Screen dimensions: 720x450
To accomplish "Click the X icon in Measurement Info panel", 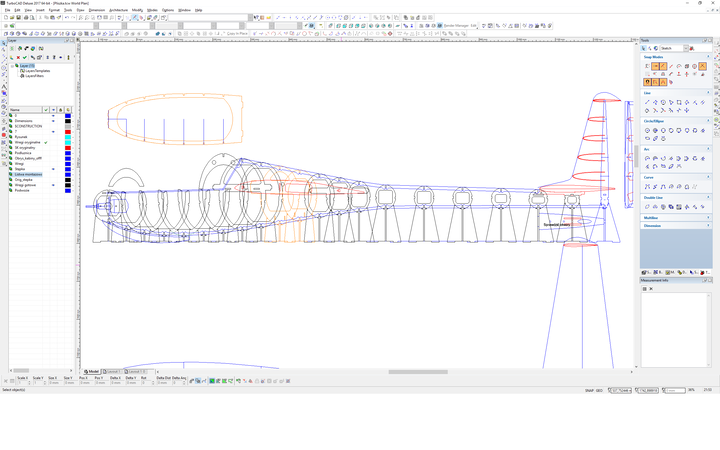I will pos(651,289).
